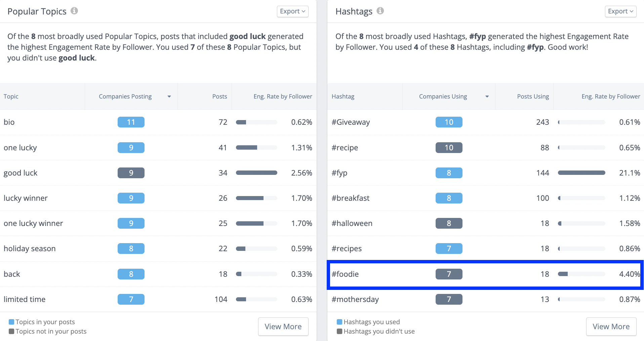The image size is (644, 341).
Task: Toggle the "Topics in your posts" legend
Action: click(42, 321)
